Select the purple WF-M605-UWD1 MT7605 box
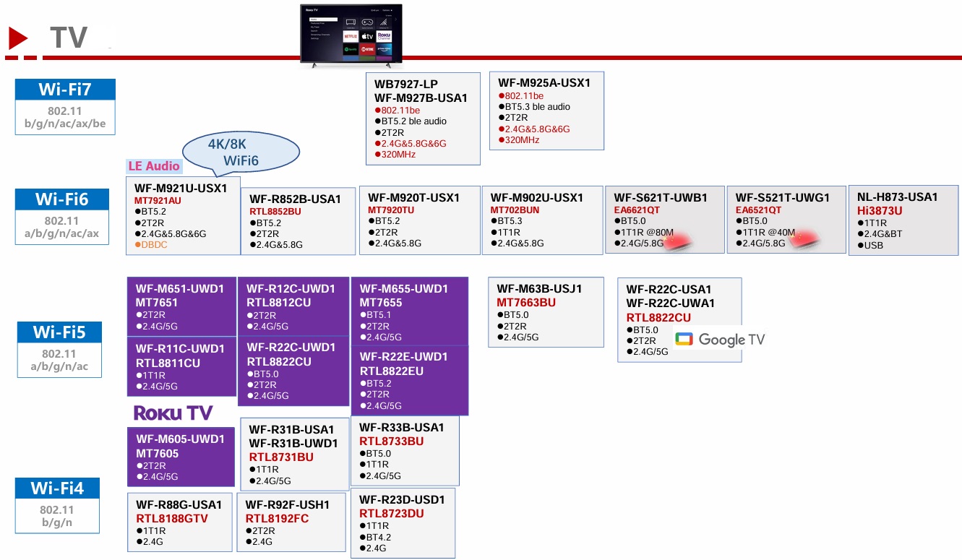The width and height of the screenshot is (962, 560). [181, 457]
